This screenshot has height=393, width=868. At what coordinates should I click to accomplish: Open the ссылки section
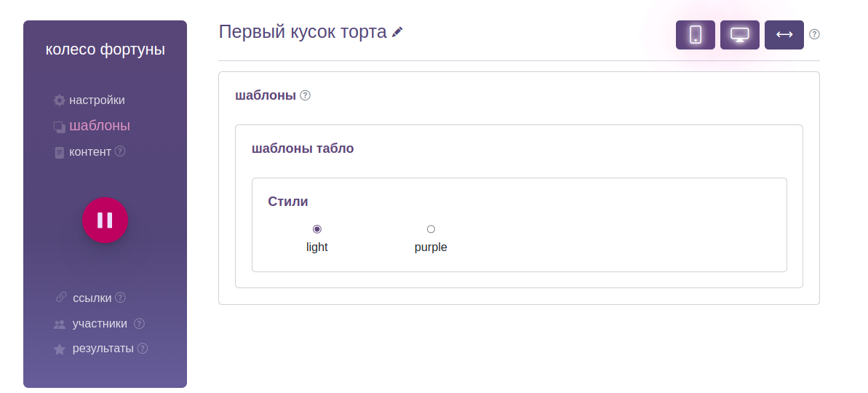[92, 298]
